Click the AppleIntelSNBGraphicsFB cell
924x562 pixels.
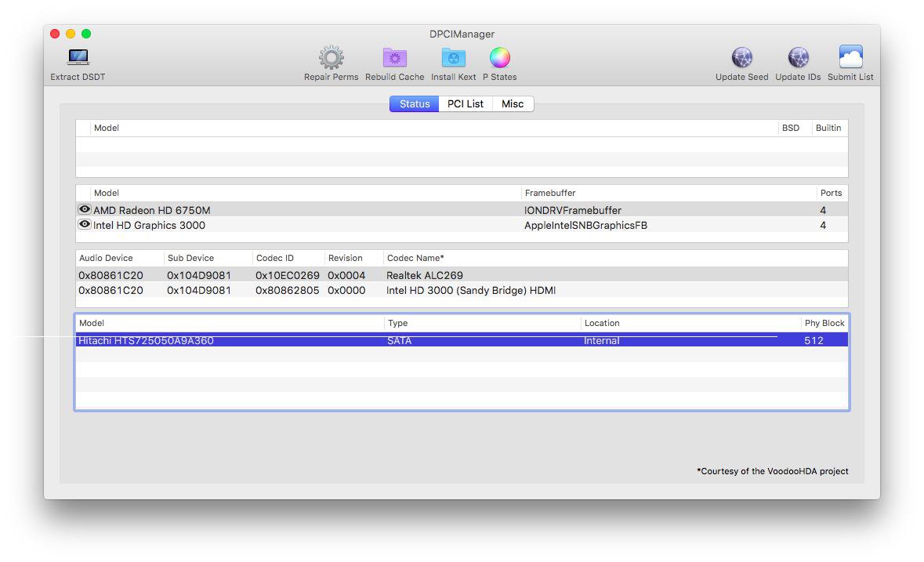coord(585,225)
